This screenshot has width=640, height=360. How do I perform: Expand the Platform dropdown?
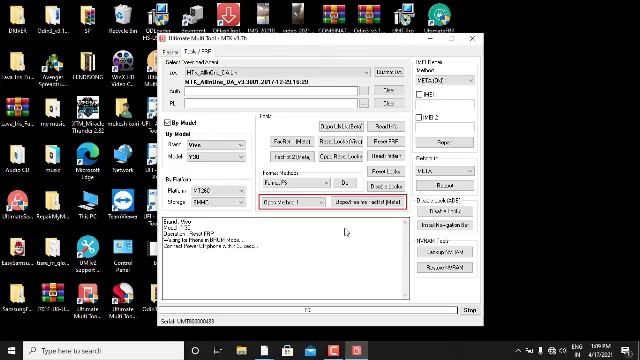[x=241, y=191]
